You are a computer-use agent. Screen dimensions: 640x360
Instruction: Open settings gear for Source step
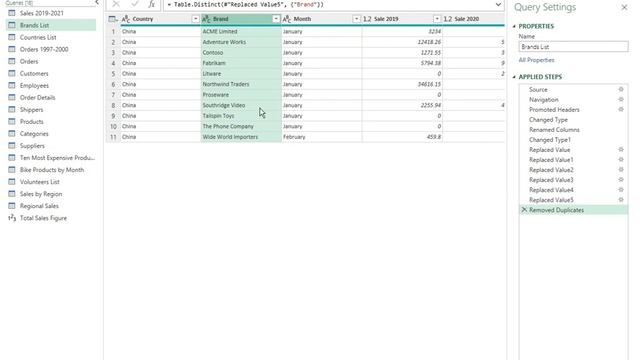click(621, 89)
